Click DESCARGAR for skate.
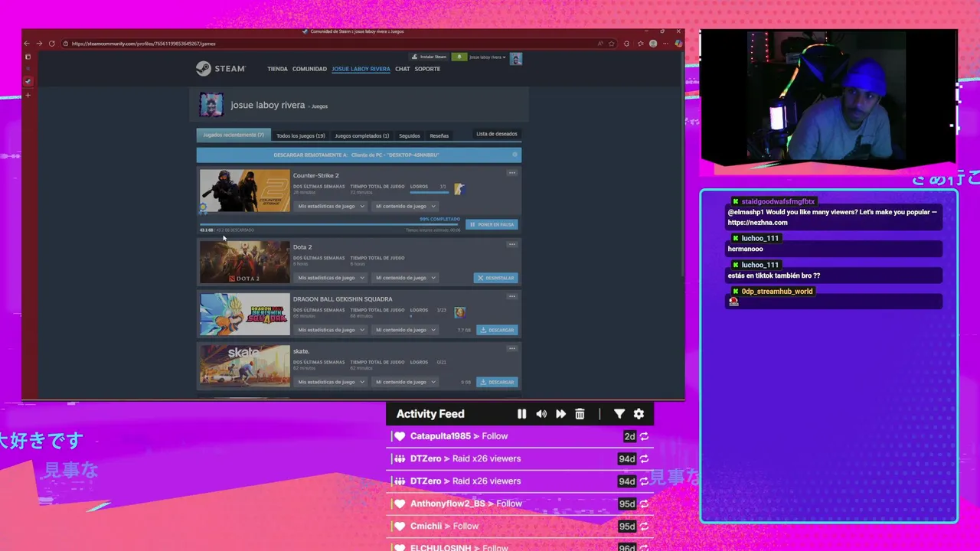This screenshot has height=551, width=980. tap(498, 382)
